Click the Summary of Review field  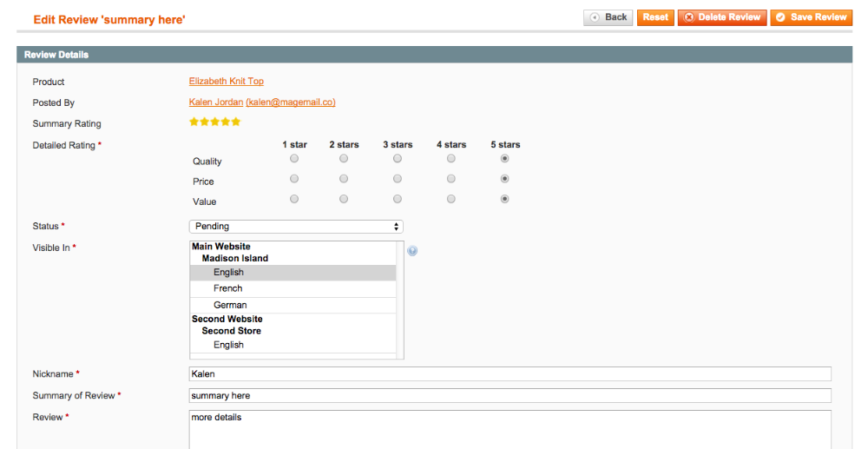(x=510, y=396)
